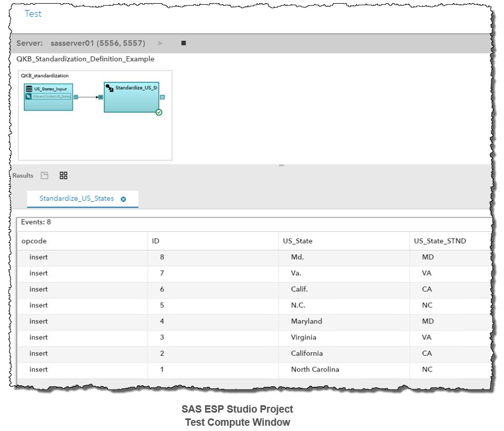This screenshot has width=504, height=431.
Task: Select the North Carolina row cell
Action: coord(315,370)
